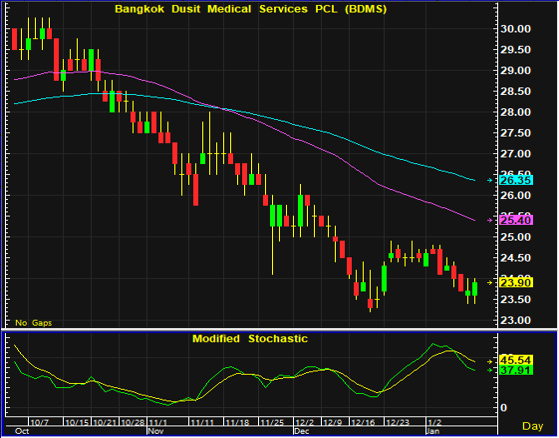559x438 pixels.
Task: Click the 0 level on the stochastic axis
Action: [x=503, y=408]
